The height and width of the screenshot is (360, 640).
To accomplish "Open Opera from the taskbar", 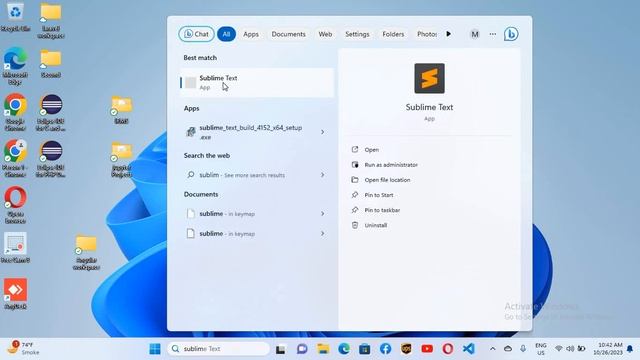I will coord(448,349).
